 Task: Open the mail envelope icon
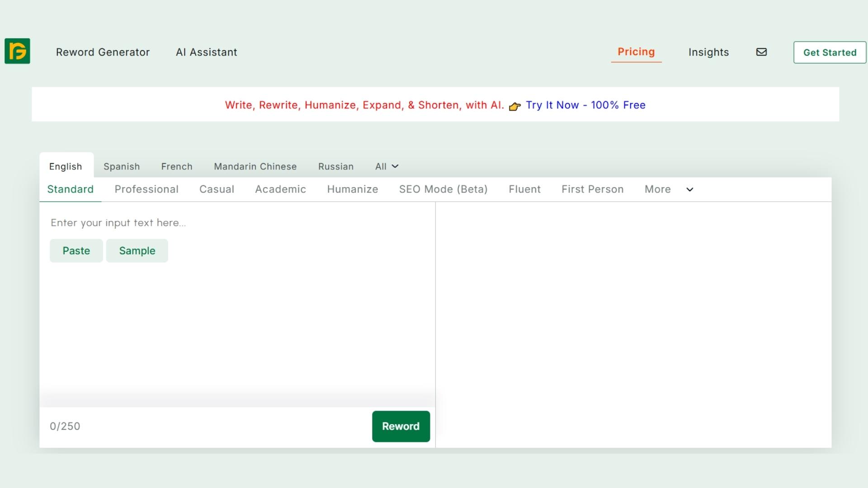tap(761, 52)
